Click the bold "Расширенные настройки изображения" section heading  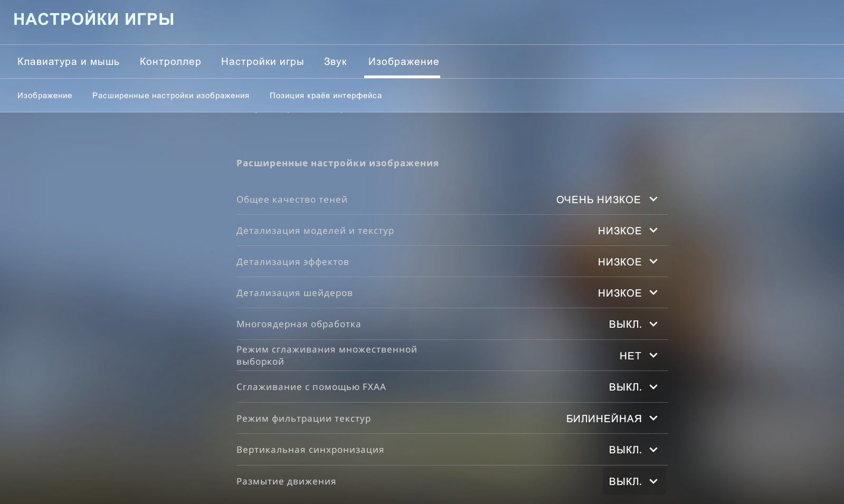(337, 164)
